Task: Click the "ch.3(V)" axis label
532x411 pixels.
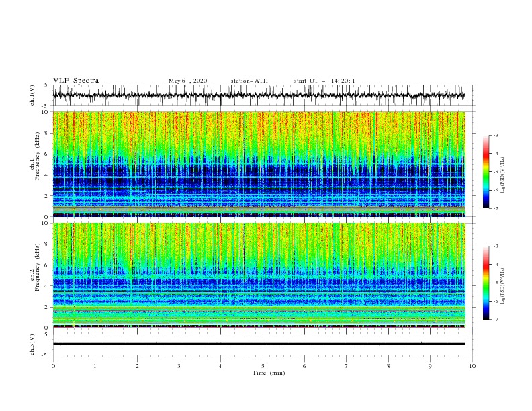Action: pos(32,345)
